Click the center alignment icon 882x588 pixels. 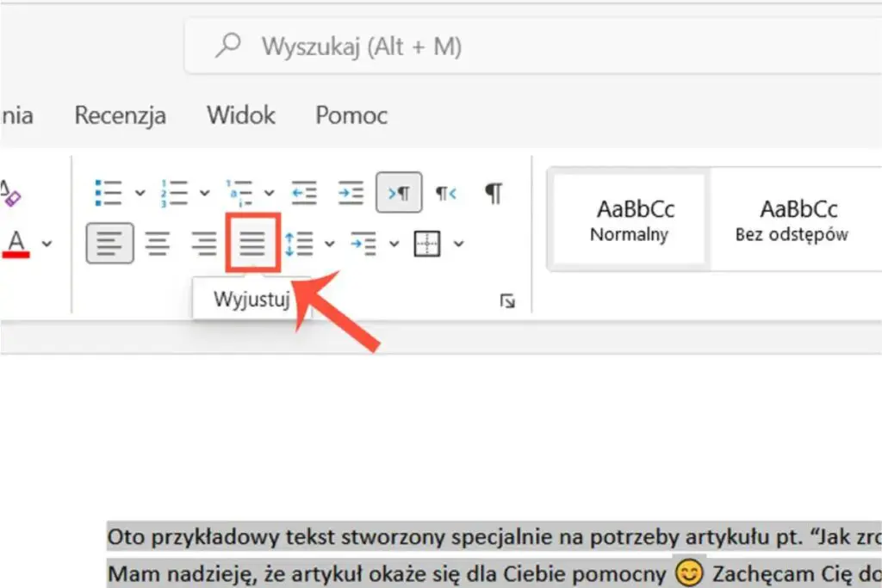pos(157,244)
